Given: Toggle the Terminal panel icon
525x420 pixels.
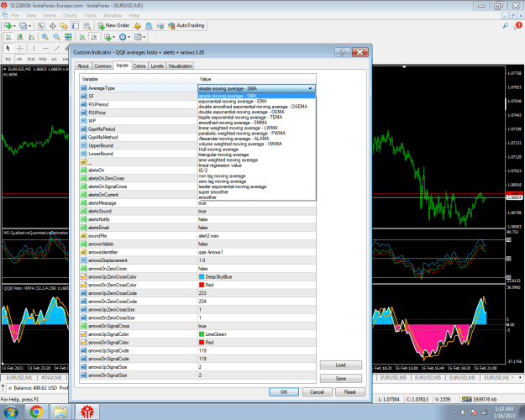Looking at the screenshot, I should [x=76, y=26].
